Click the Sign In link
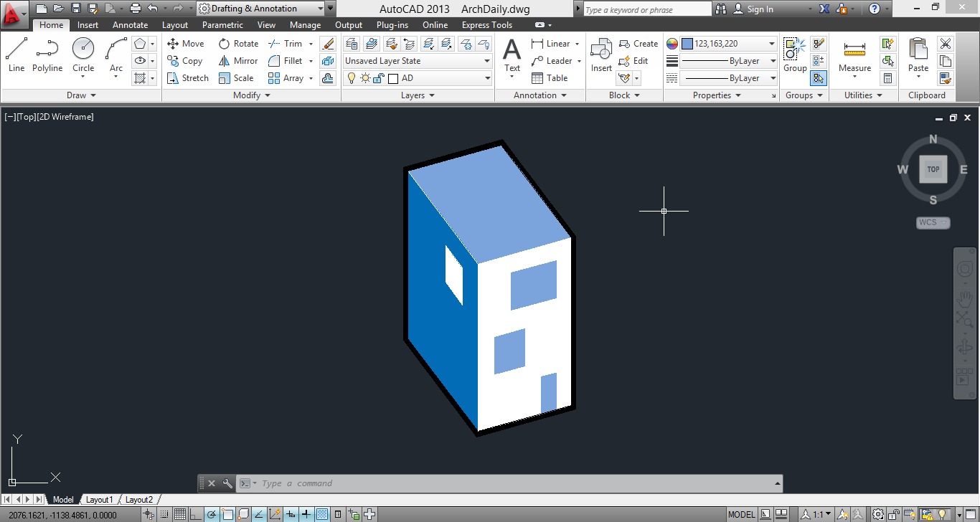Image resolution: width=980 pixels, height=522 pixels. point(759,9)
